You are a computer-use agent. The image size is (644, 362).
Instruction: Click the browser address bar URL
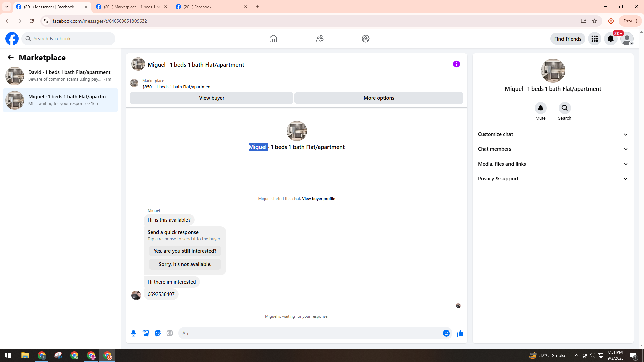tap(100, 21)
